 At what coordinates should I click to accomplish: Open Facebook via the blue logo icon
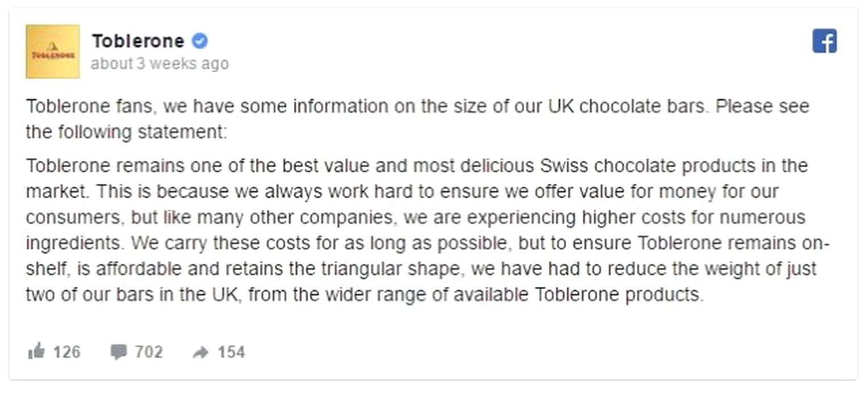[824, 41]
